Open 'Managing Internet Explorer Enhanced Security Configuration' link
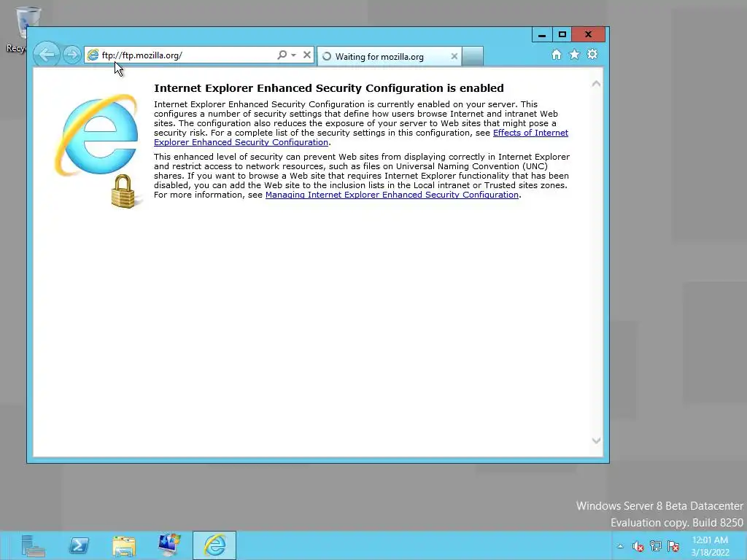 point(392,195)
